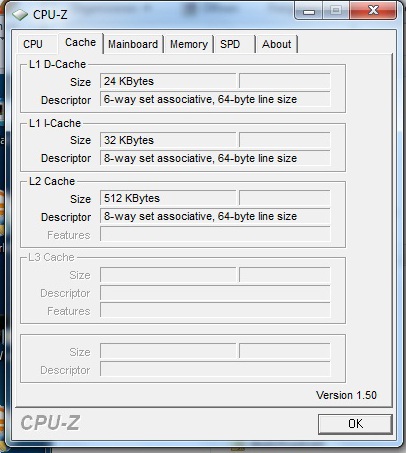The image size is (406, 453).
Task: Go to the Memory tab
Action: (x=189, y=44)
